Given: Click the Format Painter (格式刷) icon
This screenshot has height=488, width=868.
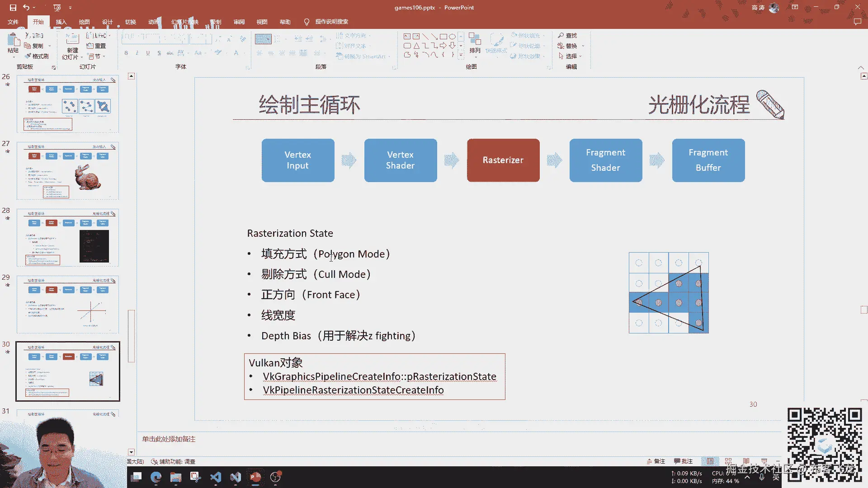Looking at the screenshot, I should point(28,56).
